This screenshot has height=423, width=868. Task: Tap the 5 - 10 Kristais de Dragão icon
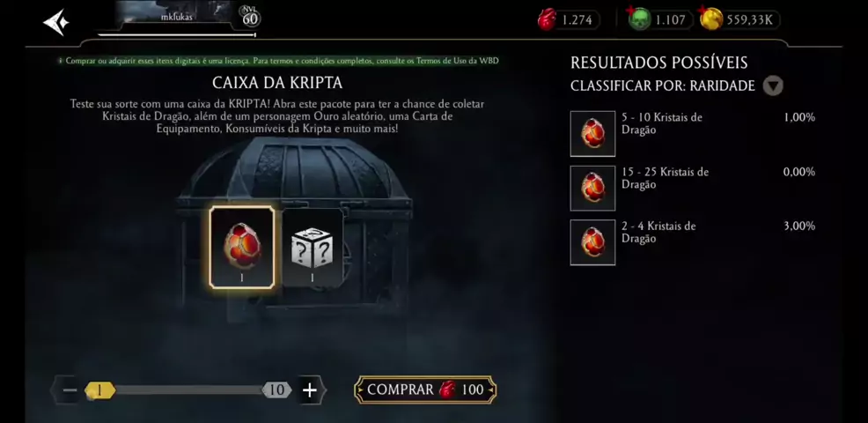coord(592,134)
